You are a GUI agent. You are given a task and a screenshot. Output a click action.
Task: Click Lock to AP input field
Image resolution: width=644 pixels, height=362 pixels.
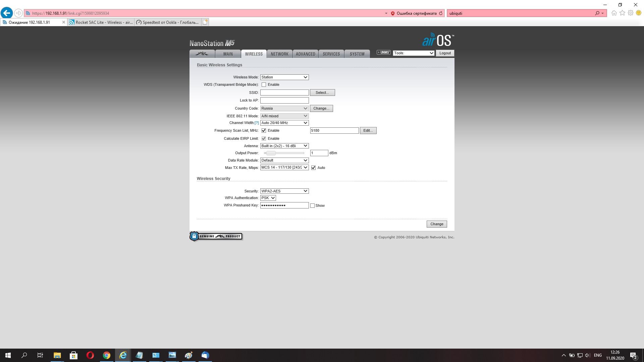284,101
